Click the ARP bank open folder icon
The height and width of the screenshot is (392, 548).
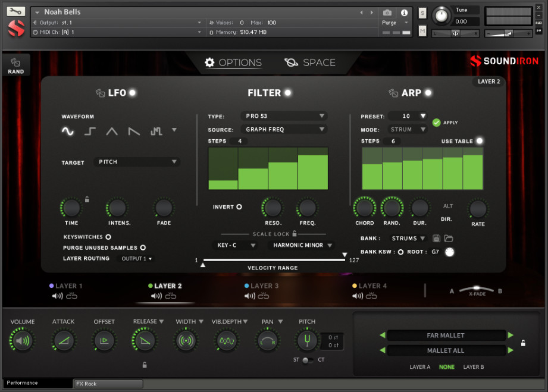point(449,239)
